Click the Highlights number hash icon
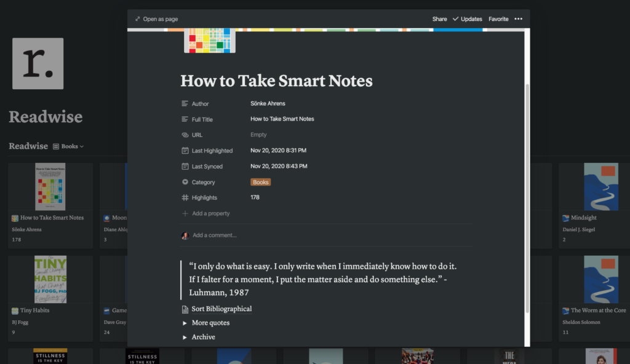The height and width of the screenshot is (364, 630). click(x=185, y=197)
